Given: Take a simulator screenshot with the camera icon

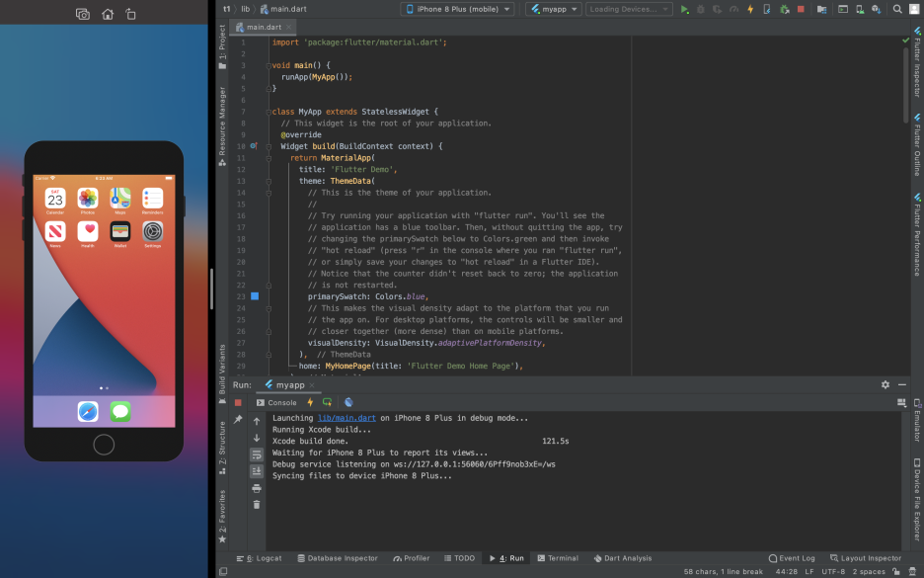Looking at the screenshot, I should coord(83,14).
